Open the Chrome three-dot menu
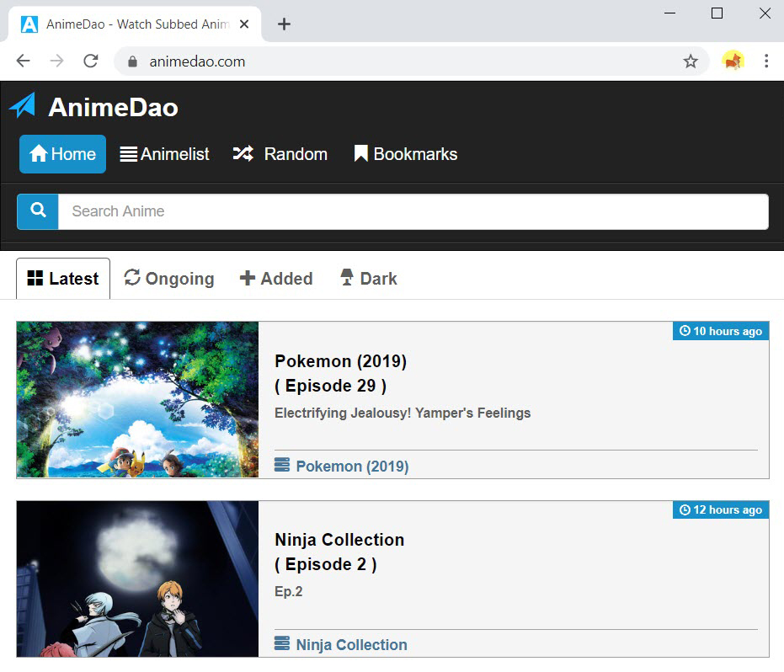This screenshot has height=672, width=784. point(766,61)
